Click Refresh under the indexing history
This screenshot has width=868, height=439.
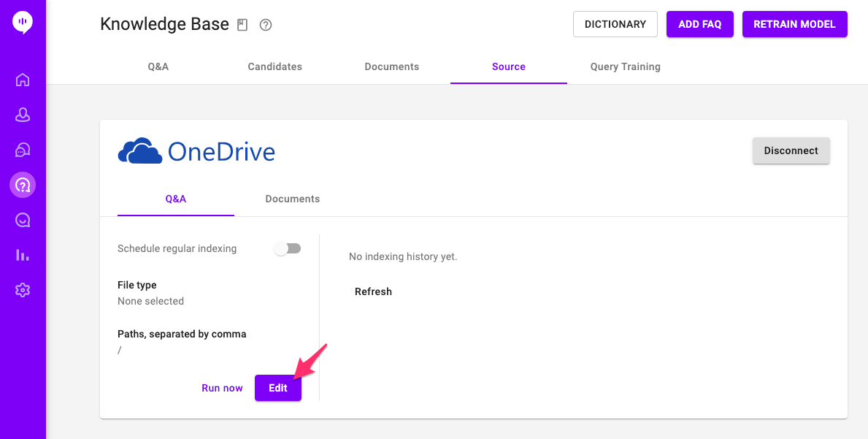[373, 291]
